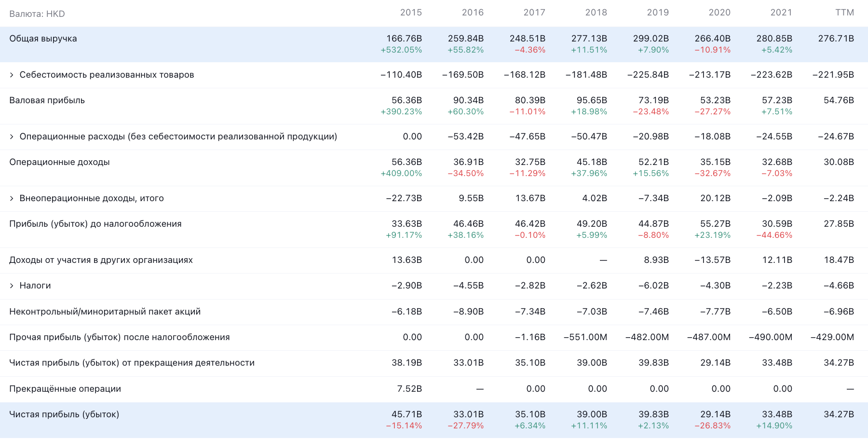Click the Прекращённые операции row label

click(65, 389)
